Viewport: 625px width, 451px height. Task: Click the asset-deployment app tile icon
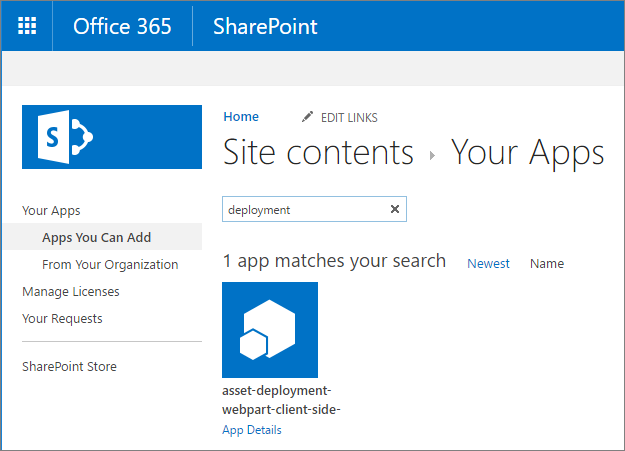tap(270, 330)
